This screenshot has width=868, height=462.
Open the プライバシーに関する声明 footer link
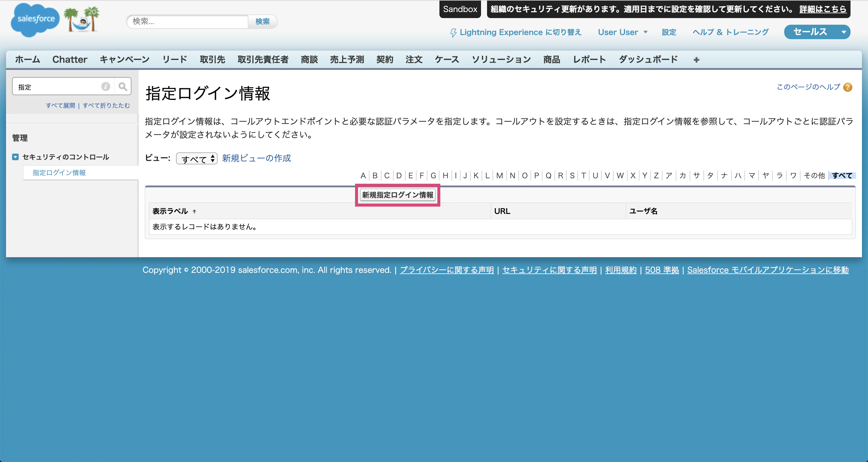click(447, 270)
